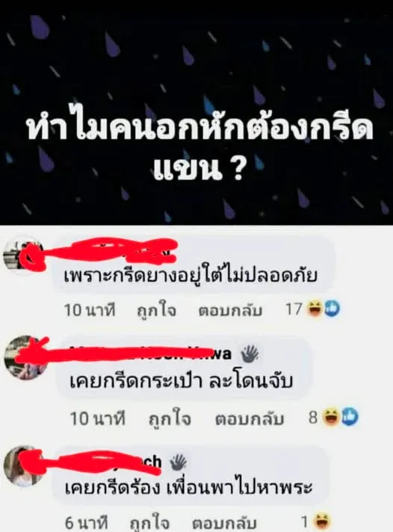
Task: Click waving hand badge next to name ending 'ch'
Action: coord(178,462)
